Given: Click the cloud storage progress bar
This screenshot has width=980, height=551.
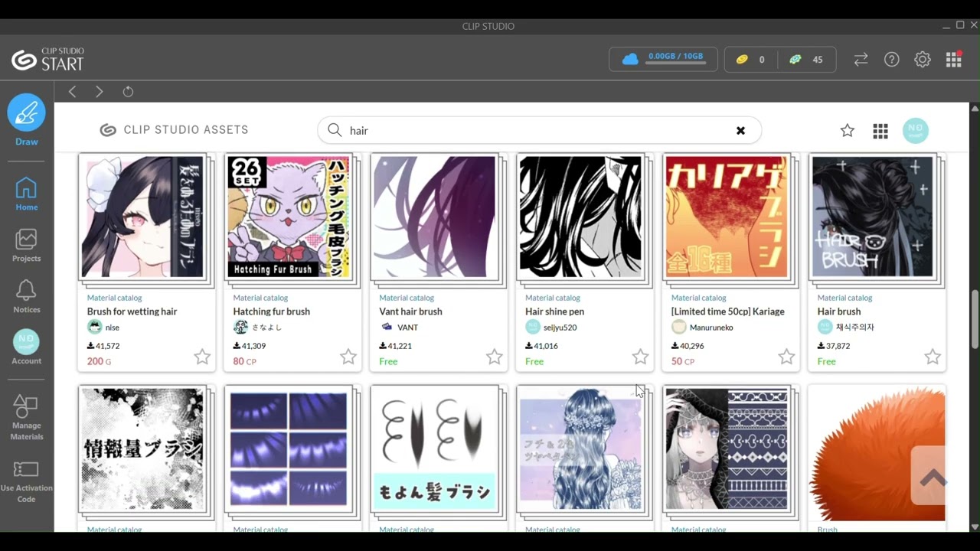Looking at the screenshot, I should [675, 64].
